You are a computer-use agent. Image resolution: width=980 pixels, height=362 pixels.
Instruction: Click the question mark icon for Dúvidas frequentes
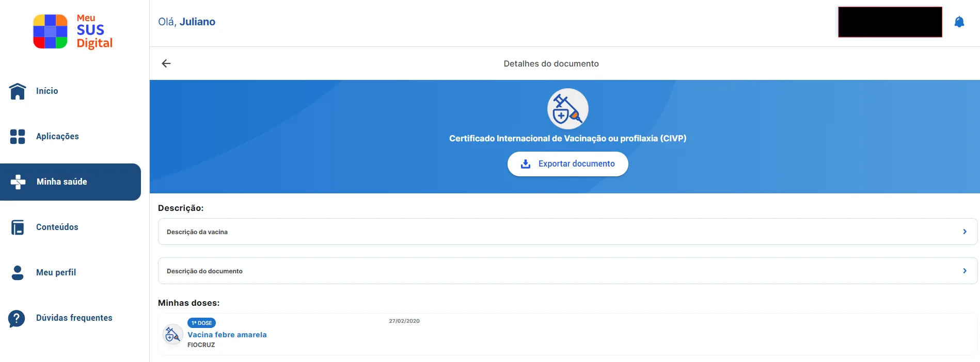click(x=17, y=318)
